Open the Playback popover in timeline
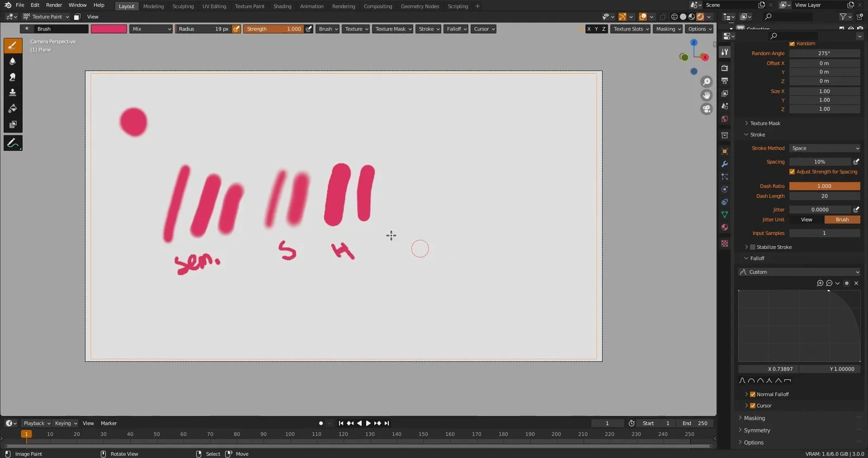Screen dimensions: 868x458 click(36, 423)
